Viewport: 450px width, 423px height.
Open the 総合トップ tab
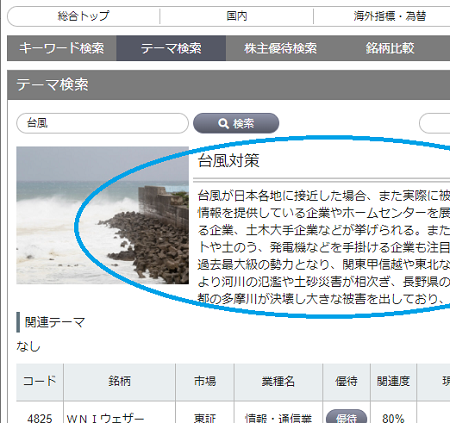tap(83, 16)
